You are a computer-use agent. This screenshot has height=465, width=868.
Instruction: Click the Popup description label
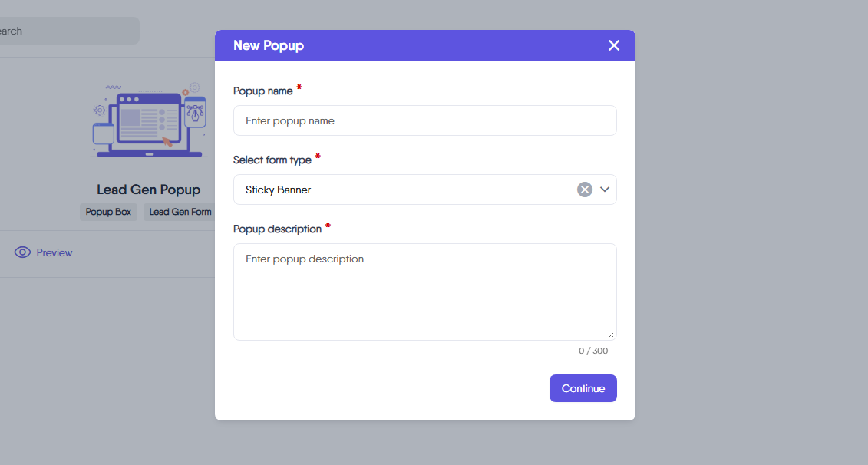click(x=277, y=229)
